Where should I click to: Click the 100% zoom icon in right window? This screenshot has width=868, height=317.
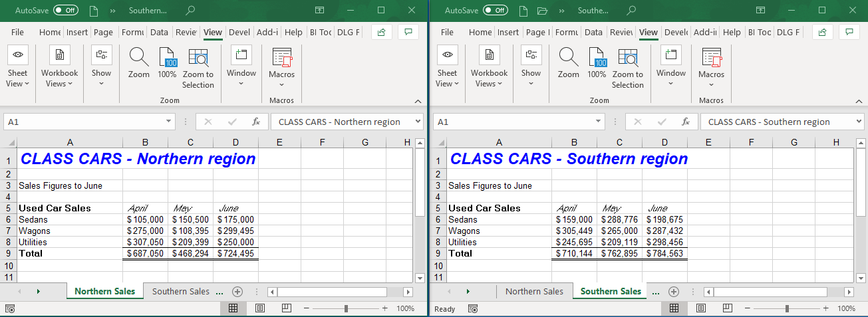597,64
